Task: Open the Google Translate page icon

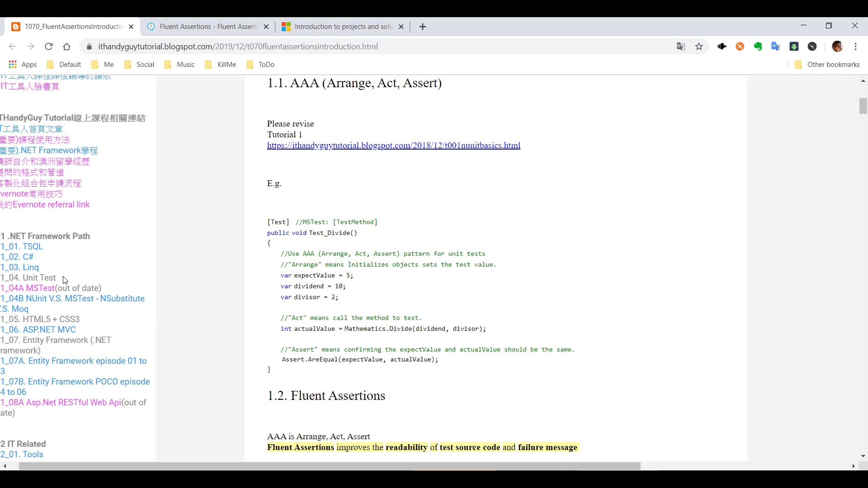Action: pos(680,46)
